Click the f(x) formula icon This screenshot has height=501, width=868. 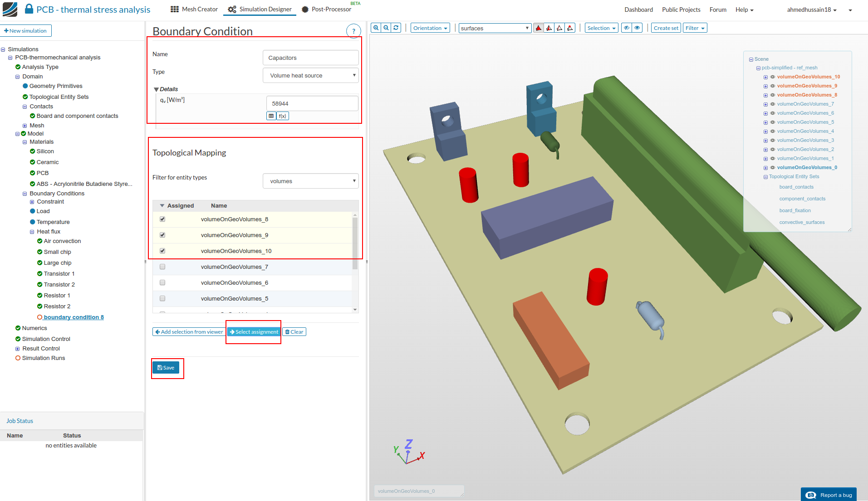pos(282,116)
